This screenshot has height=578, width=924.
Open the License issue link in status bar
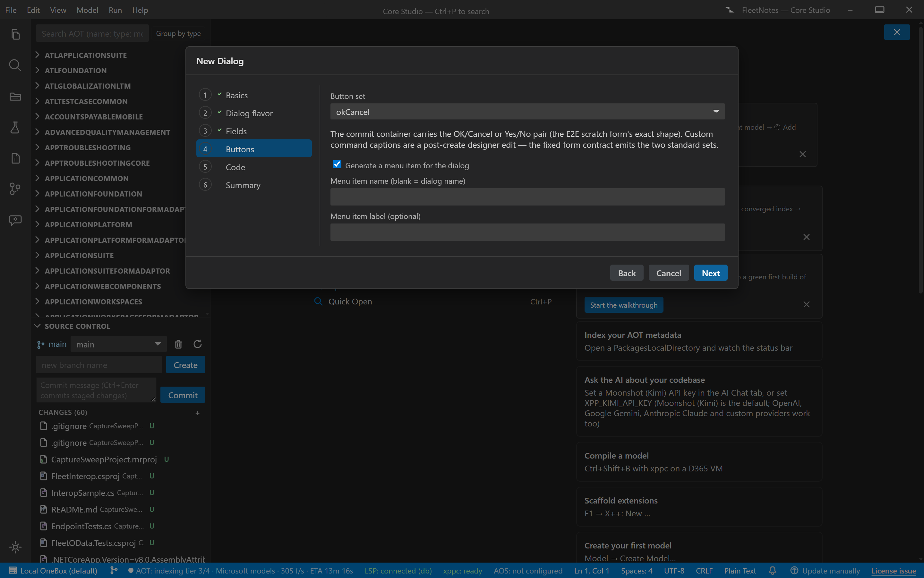[894, 571]
